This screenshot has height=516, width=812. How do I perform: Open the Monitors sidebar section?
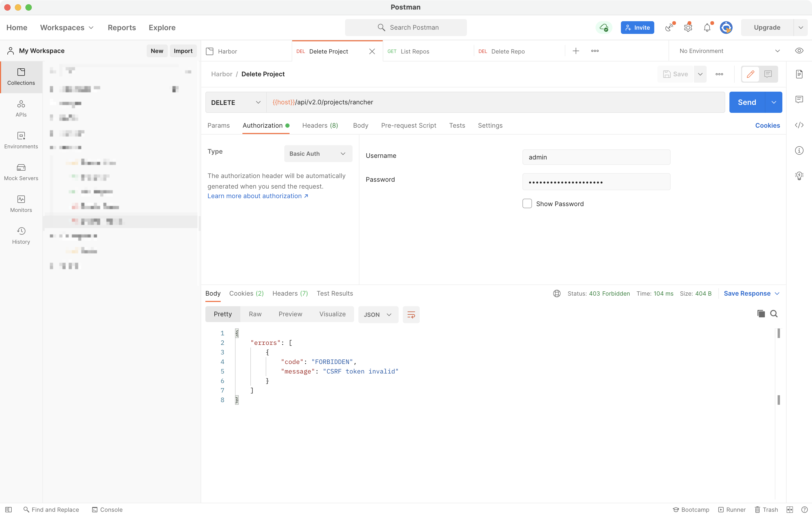[x=21, y=204]
